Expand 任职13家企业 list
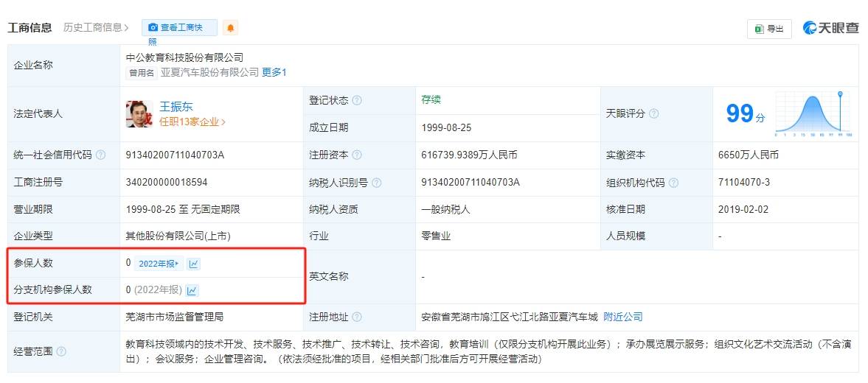This screenshot has height=383, width=868. tap(192, 122)
